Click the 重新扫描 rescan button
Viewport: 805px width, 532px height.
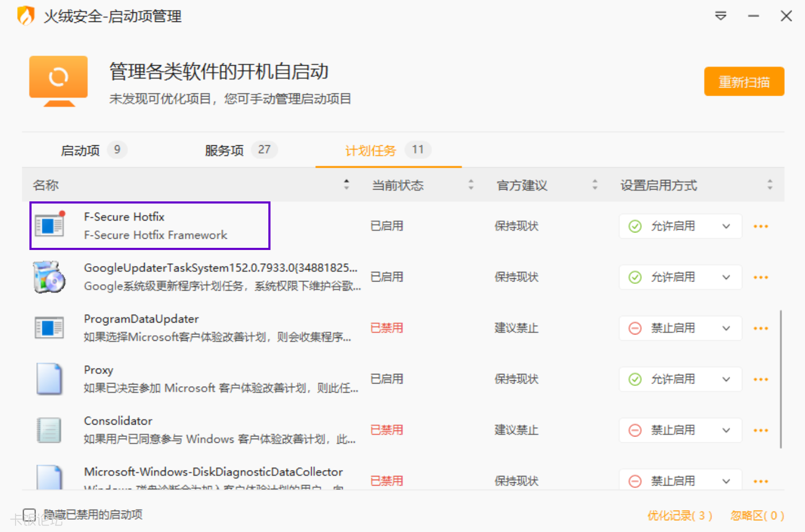744,81
